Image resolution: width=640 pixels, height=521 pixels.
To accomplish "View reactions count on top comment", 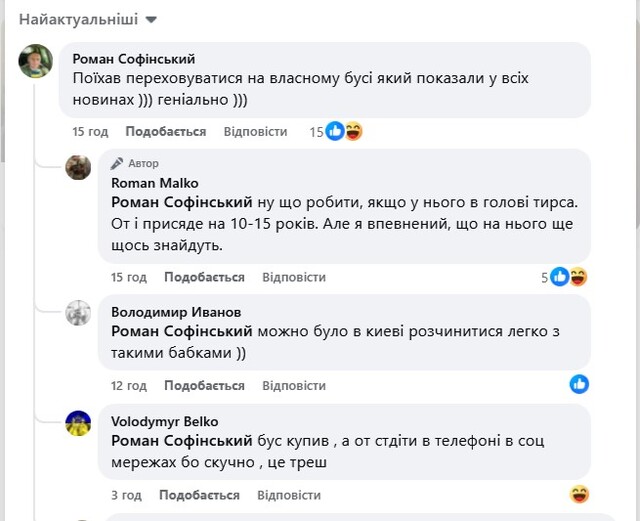I will click(336, 132).
